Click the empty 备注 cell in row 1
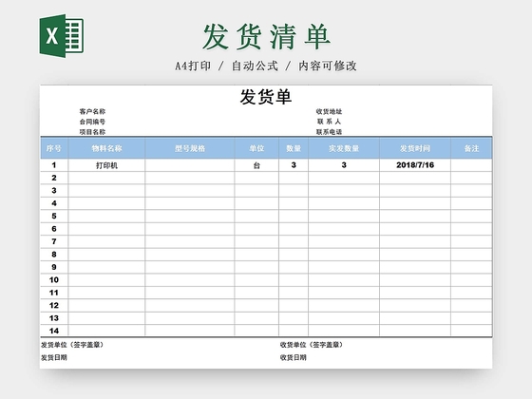This screenshot has height=399, width=532. pos(471,165)
